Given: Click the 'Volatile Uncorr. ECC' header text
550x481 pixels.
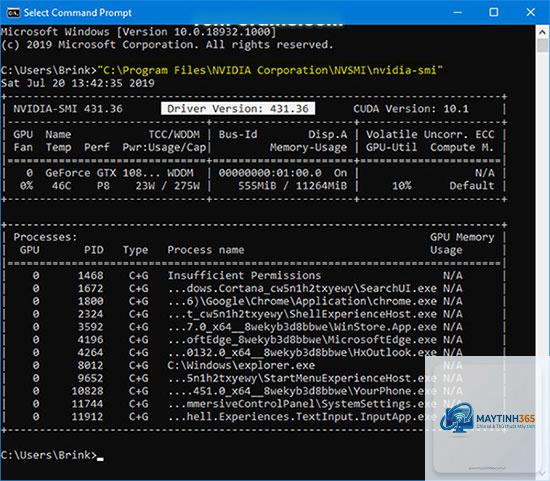Looking at the screenshot, I should pos(430,135).
